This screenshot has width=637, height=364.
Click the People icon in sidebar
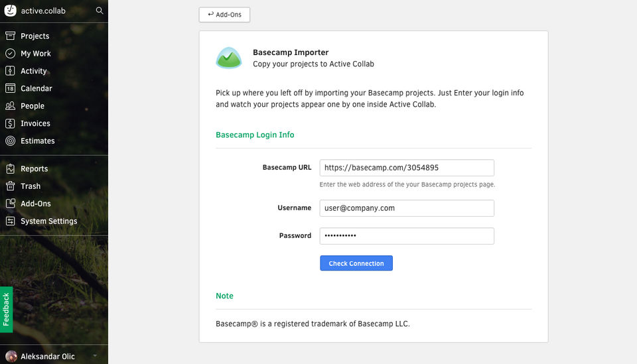[10, 106]
